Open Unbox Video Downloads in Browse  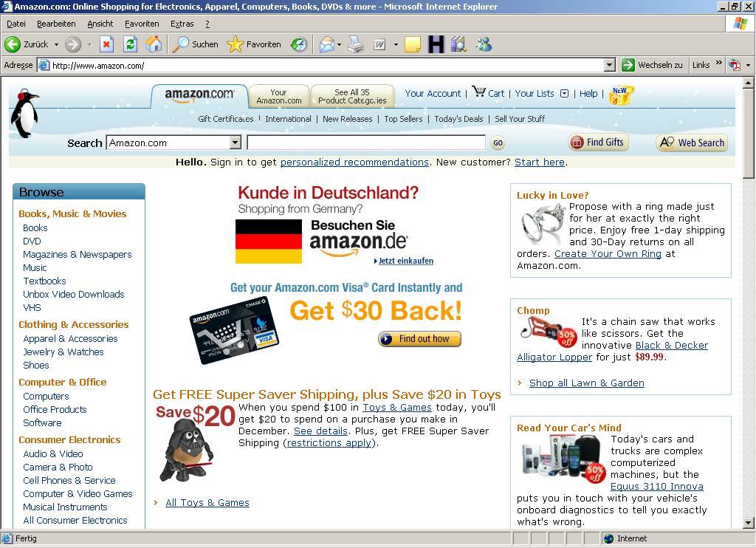coord(74,294)
